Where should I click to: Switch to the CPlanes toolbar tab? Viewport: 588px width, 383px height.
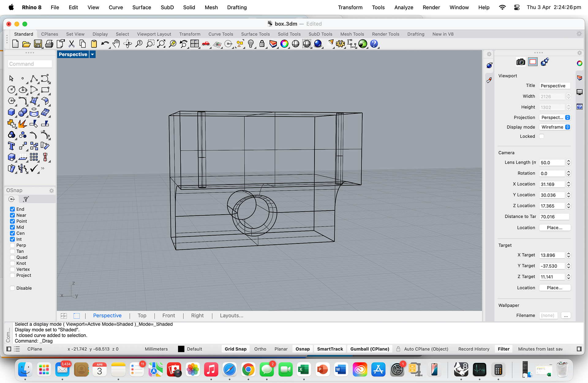(50, 34)
